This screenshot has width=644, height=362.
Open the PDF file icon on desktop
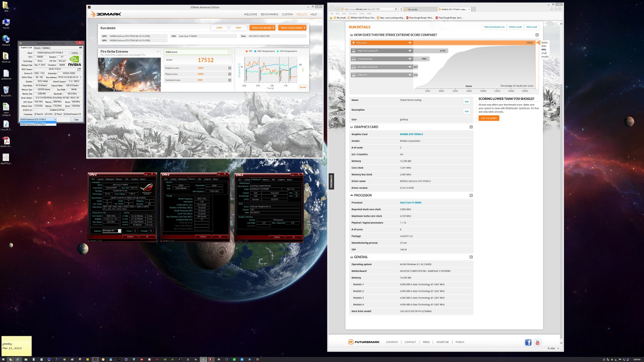[6, 141]
